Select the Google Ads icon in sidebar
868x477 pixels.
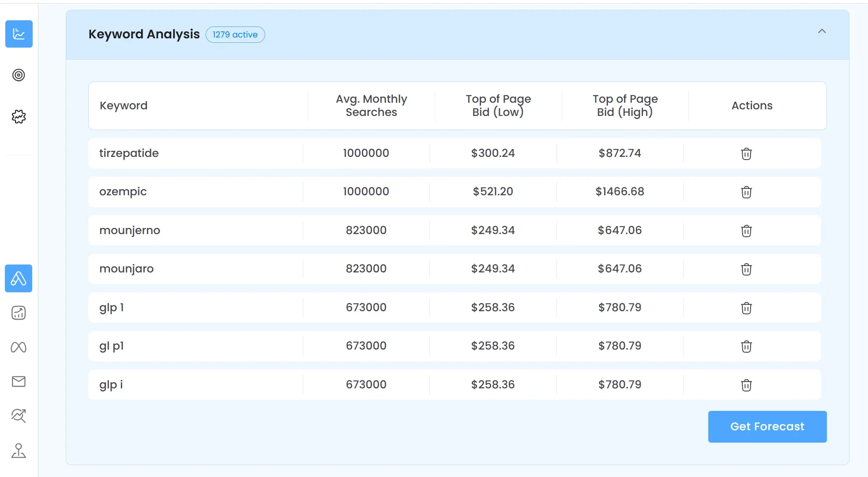click(x=19, y=278)
